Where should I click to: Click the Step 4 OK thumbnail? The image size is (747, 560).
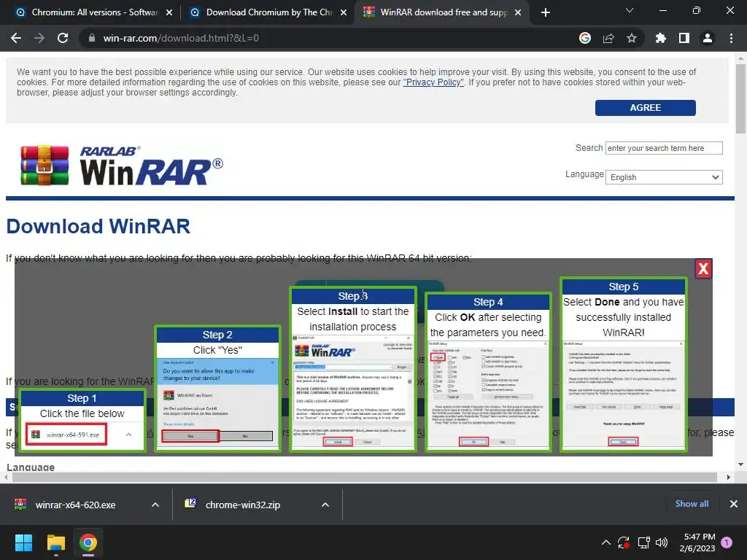pos(488,372)
